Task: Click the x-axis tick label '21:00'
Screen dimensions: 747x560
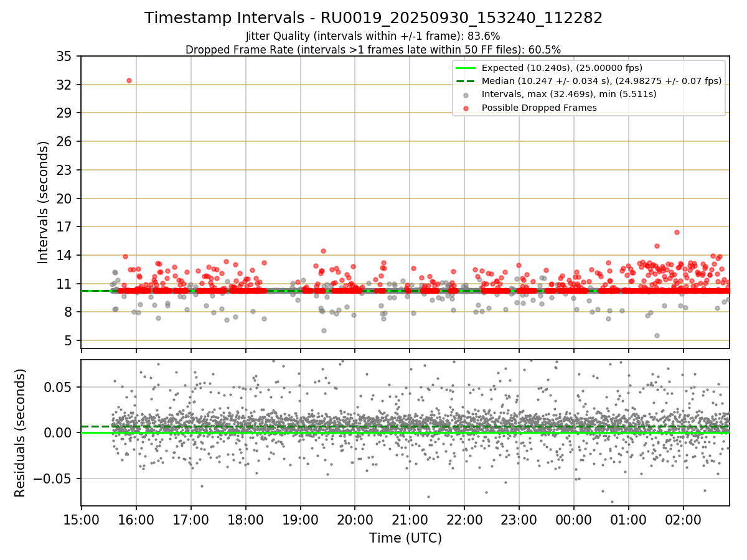Action: coord(410,519)
